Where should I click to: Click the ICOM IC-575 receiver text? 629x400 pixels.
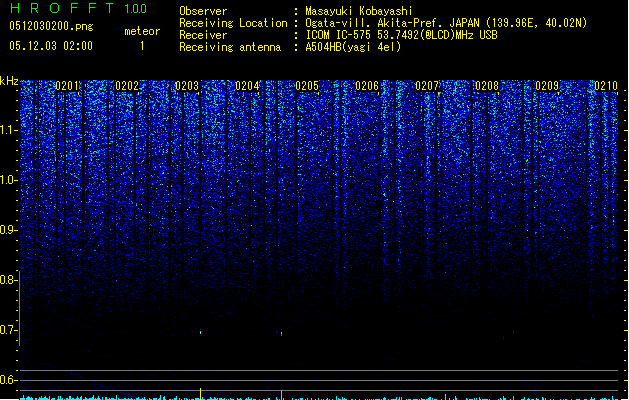click(401, 35)
